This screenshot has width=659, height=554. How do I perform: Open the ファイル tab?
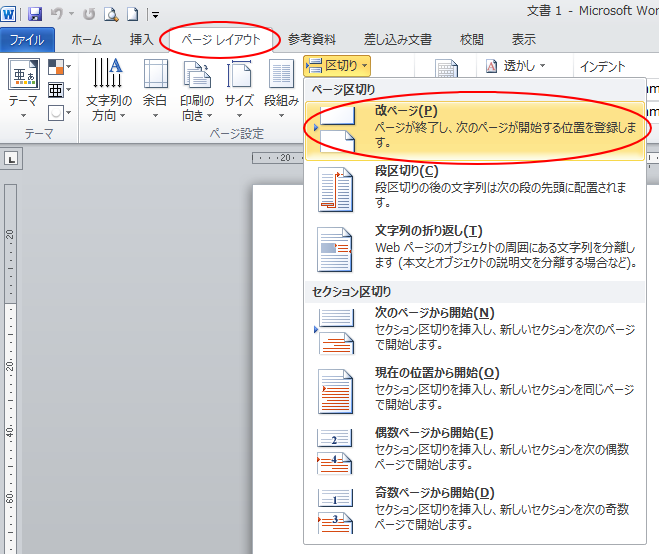click(x=27, y=40)
